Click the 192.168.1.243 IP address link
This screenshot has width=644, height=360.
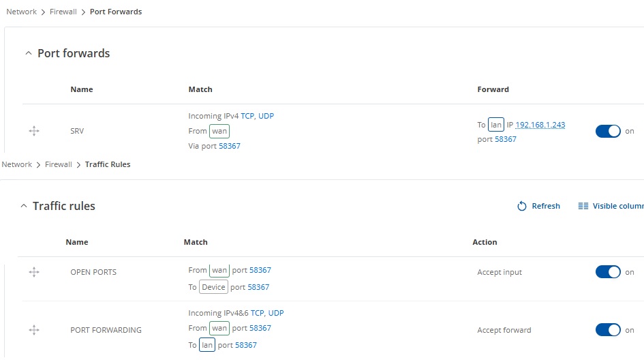540,125
